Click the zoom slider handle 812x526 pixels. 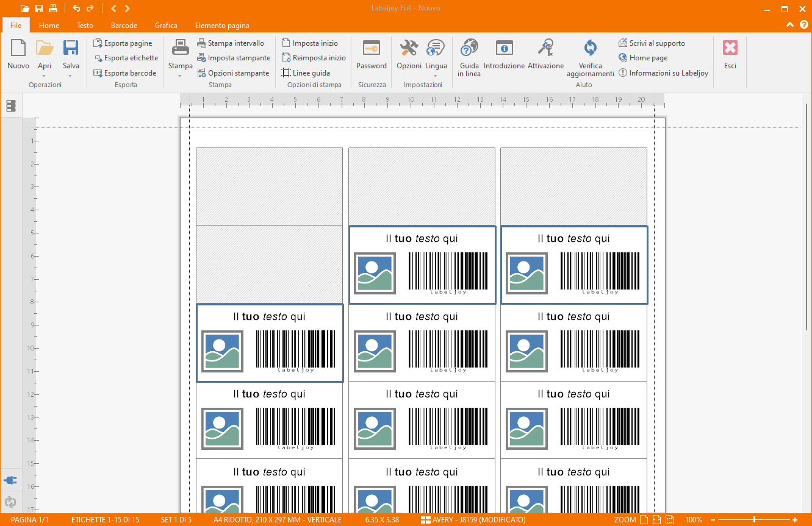(x=755, y=520)
